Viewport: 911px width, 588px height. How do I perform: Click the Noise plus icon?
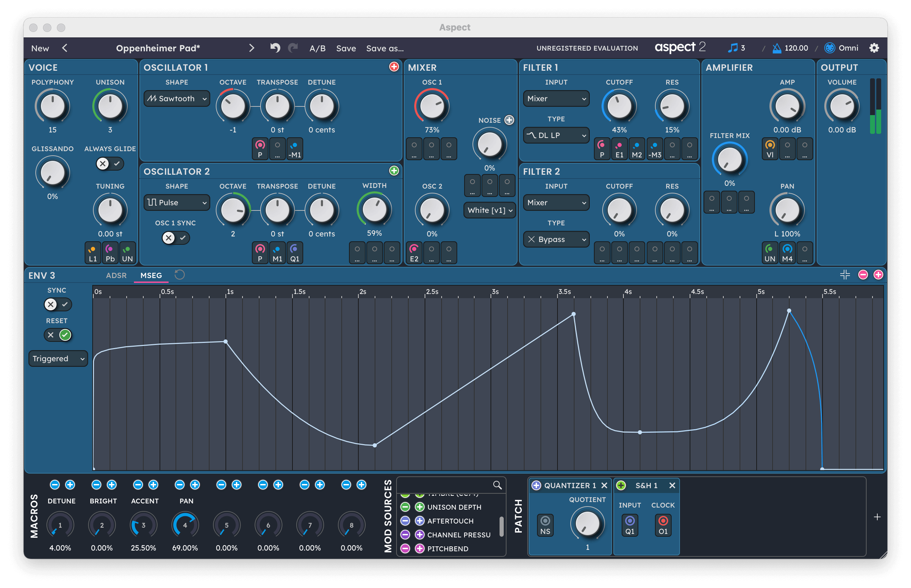click(509, 120)
